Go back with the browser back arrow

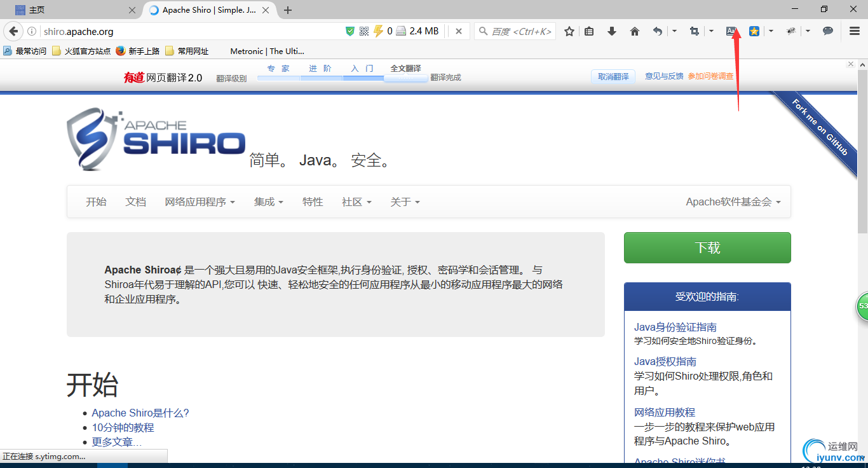(13, 31)
